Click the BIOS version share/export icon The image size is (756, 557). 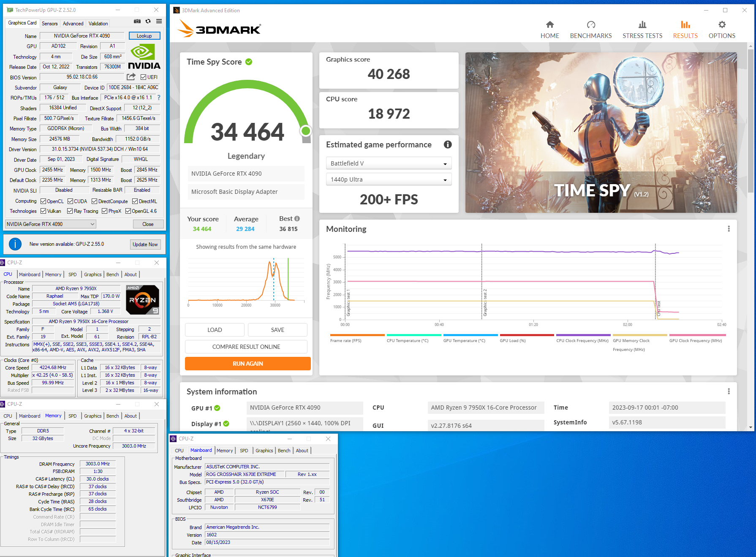coord(131,77)
